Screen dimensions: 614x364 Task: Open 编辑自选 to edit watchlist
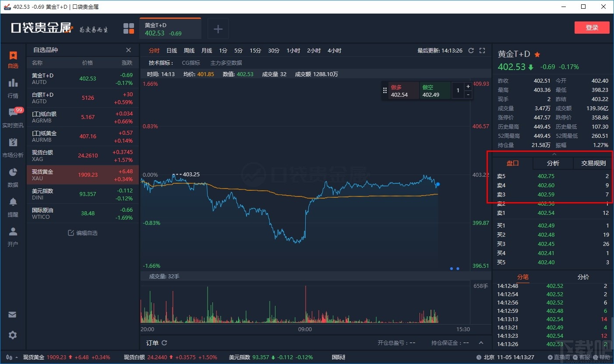(82, 233)
